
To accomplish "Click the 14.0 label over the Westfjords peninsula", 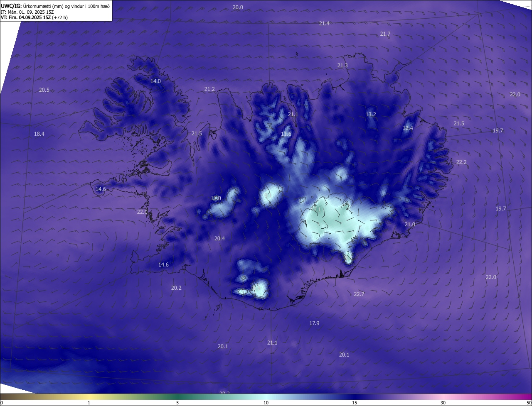I will coord(155,81).
